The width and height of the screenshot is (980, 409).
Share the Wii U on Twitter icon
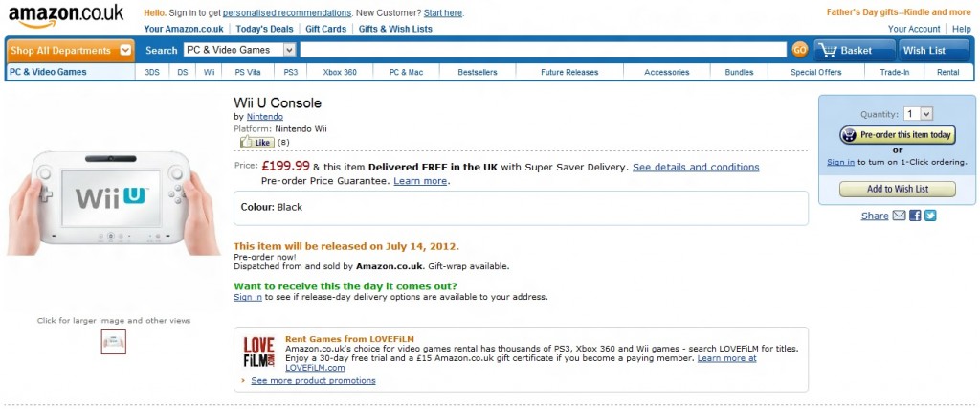930,216
